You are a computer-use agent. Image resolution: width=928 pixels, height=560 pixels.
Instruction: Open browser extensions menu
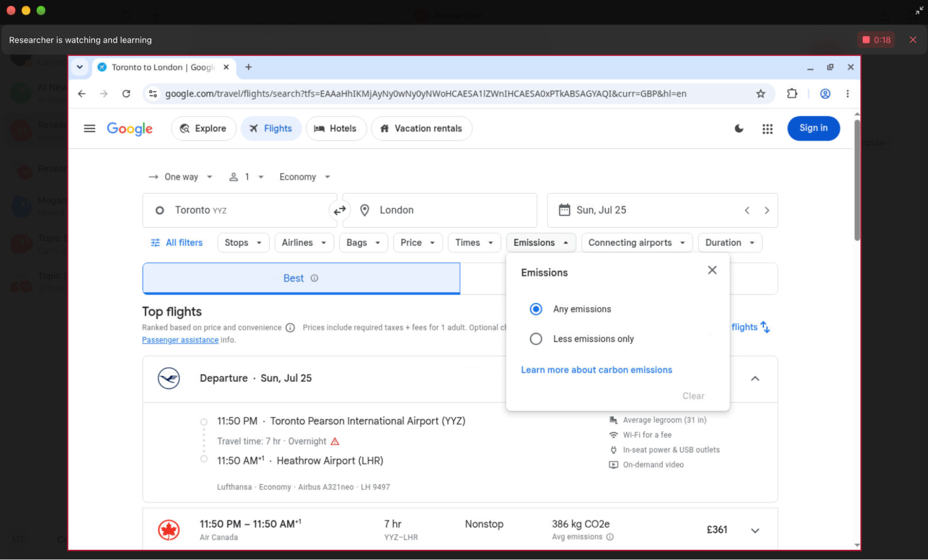tap(792, 94)
